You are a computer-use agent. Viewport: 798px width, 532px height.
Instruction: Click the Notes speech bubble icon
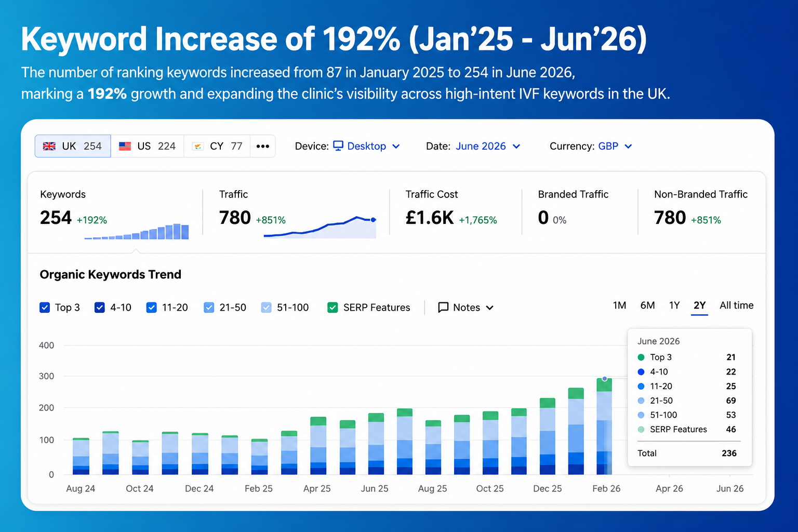click(443, 308)
